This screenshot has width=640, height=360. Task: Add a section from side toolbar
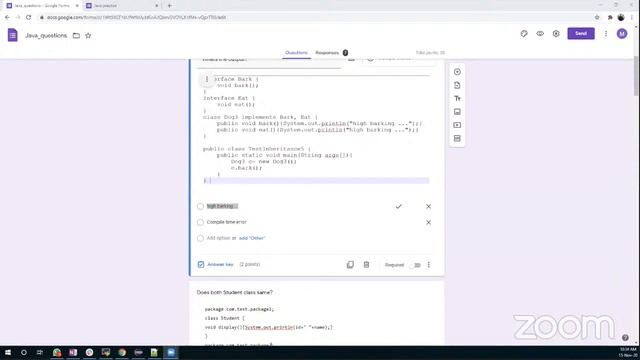click(457, 138)
